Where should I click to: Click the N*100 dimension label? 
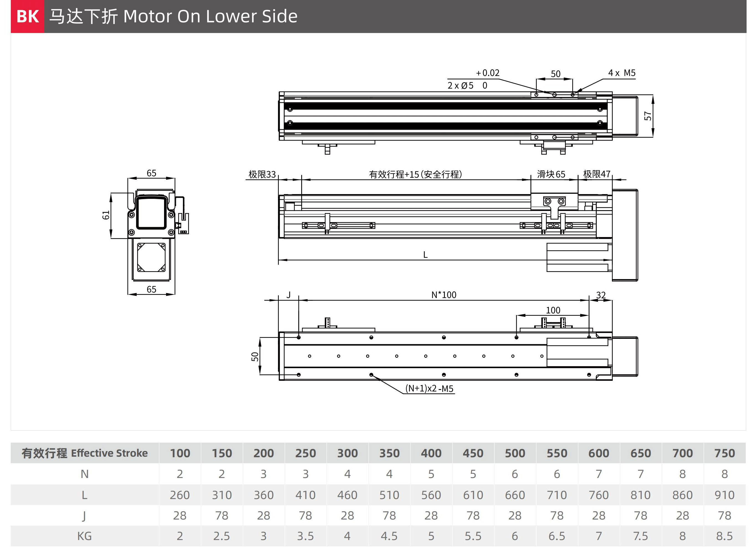coord(443,295)
